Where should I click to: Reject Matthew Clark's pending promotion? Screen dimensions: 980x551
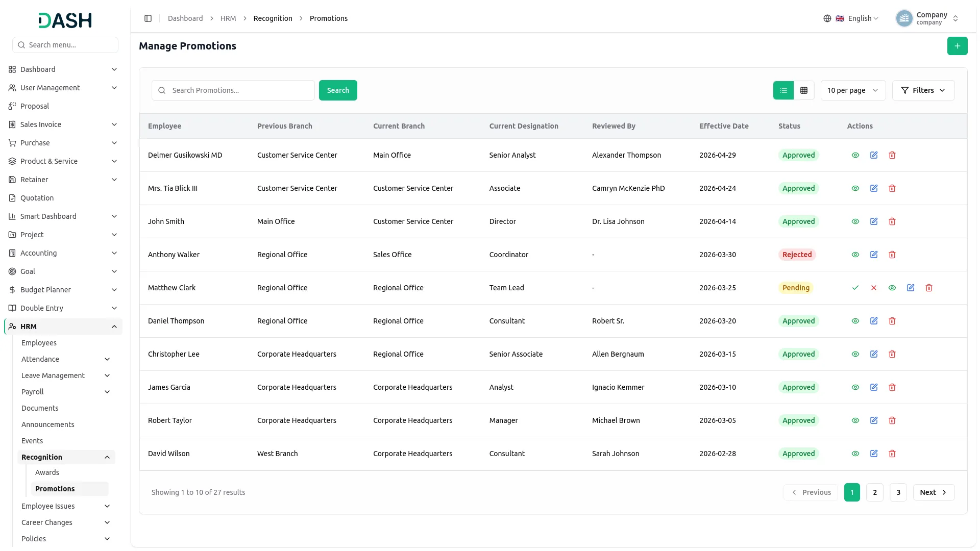pos(874,288)
